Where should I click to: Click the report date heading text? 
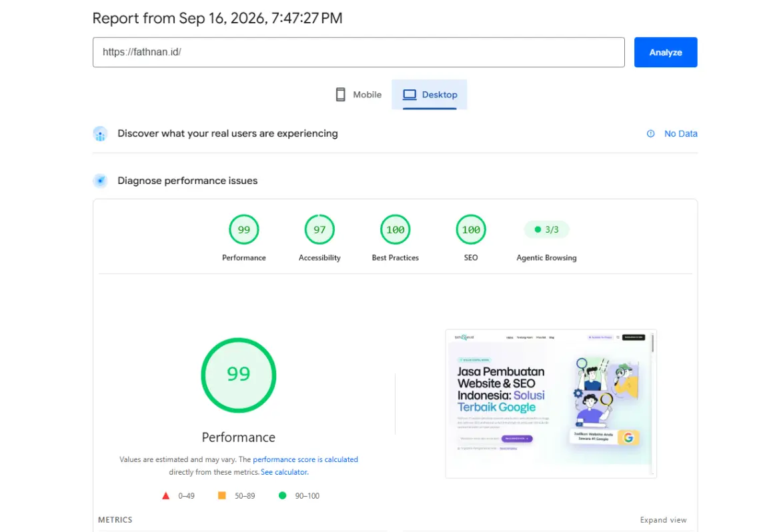tap(217, 18)
